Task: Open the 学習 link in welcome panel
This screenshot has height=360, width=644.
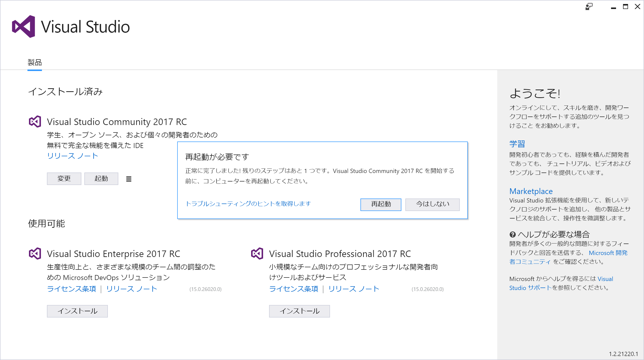Action: [x=517, y=144]
